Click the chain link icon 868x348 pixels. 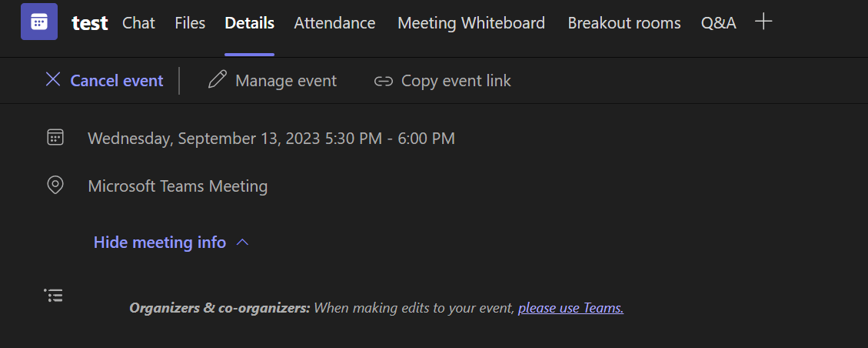tap(383, 81)
